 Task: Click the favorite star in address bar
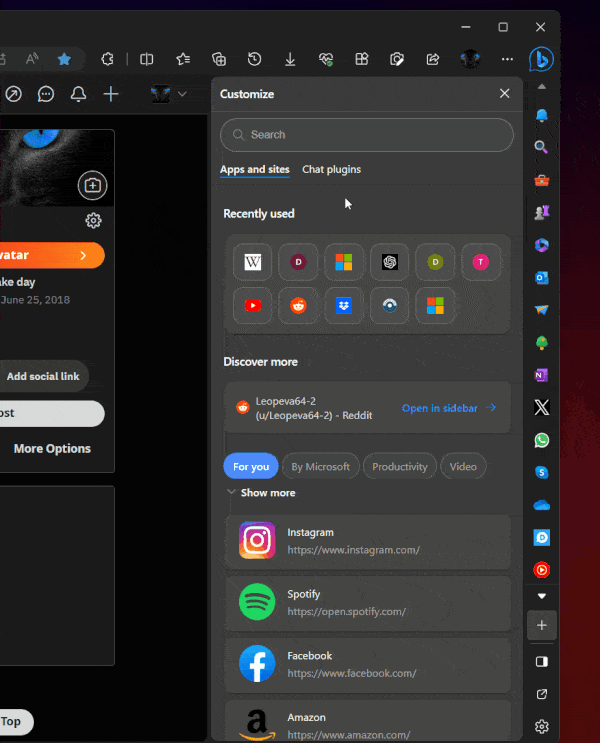(64, 59)
